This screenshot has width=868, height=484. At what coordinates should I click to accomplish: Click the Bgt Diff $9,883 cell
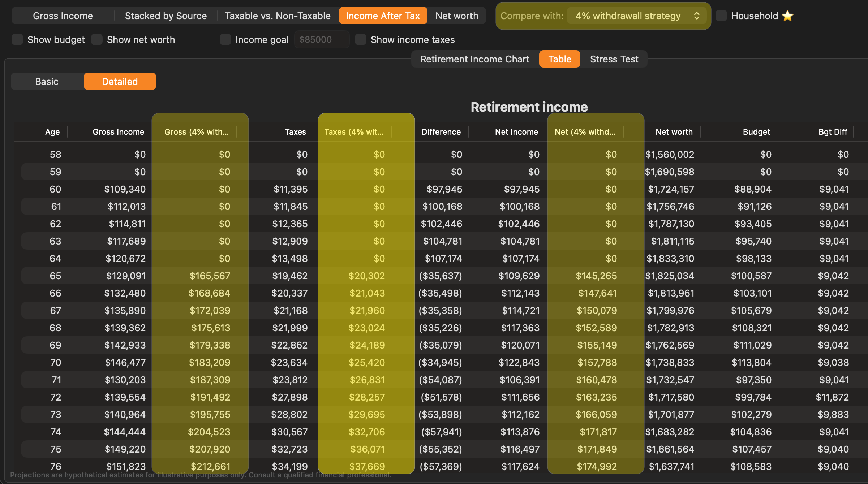pos(833,414)
